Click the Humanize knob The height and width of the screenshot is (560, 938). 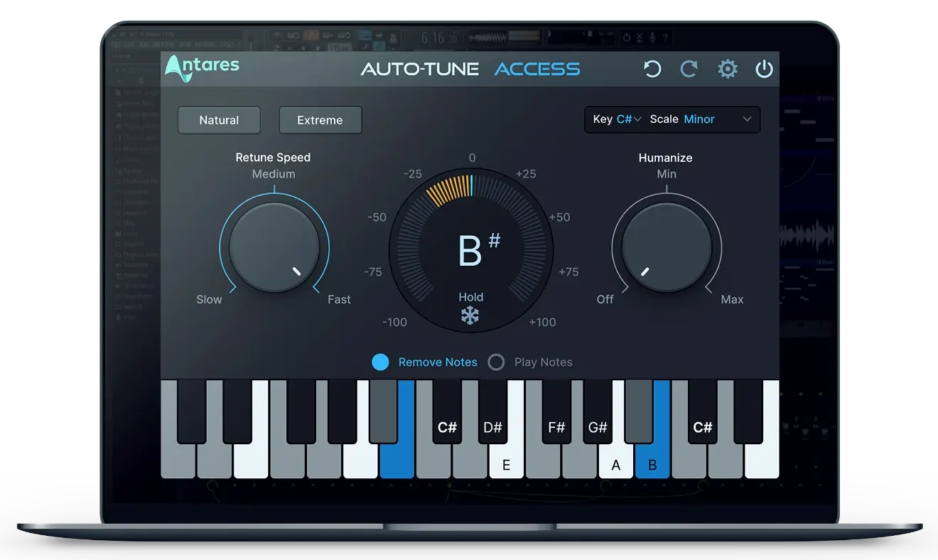coord(667,247)
